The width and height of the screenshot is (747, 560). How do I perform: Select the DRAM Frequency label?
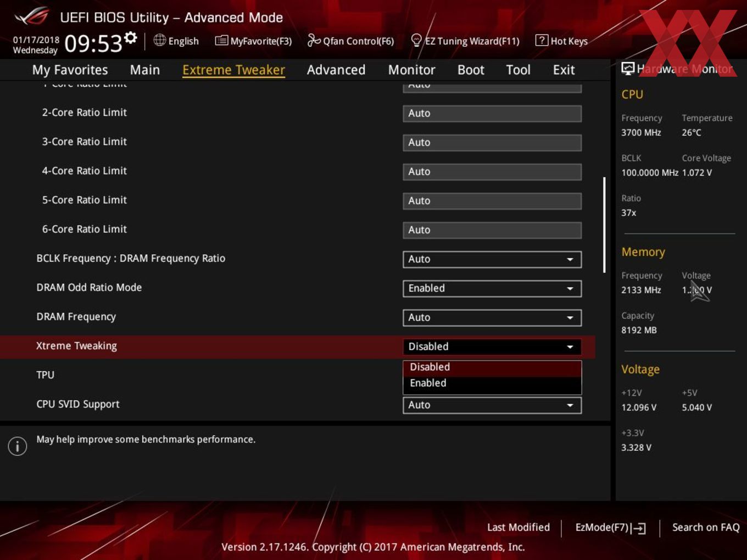pos(76,317)
